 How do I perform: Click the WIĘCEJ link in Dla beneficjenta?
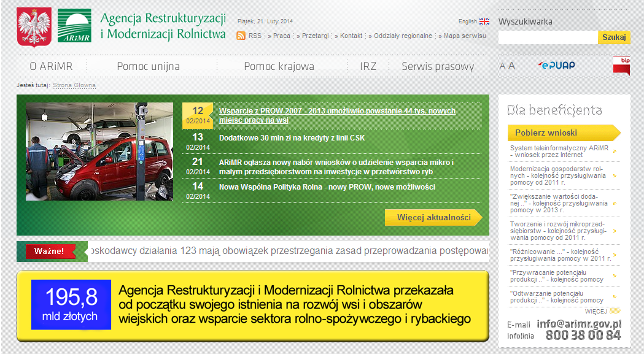(596, 311)
